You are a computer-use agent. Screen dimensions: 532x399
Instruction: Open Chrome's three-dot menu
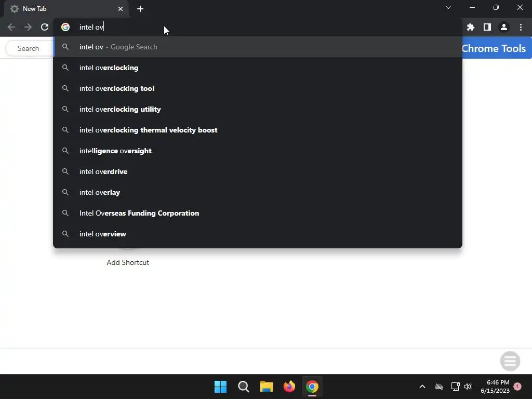tap(521, 27)
